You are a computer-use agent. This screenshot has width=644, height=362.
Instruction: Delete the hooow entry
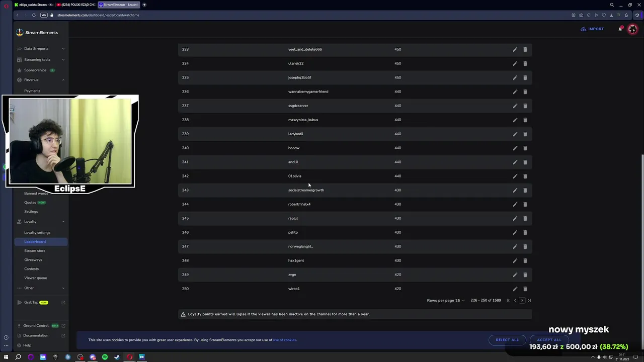[x=525, y=148]
